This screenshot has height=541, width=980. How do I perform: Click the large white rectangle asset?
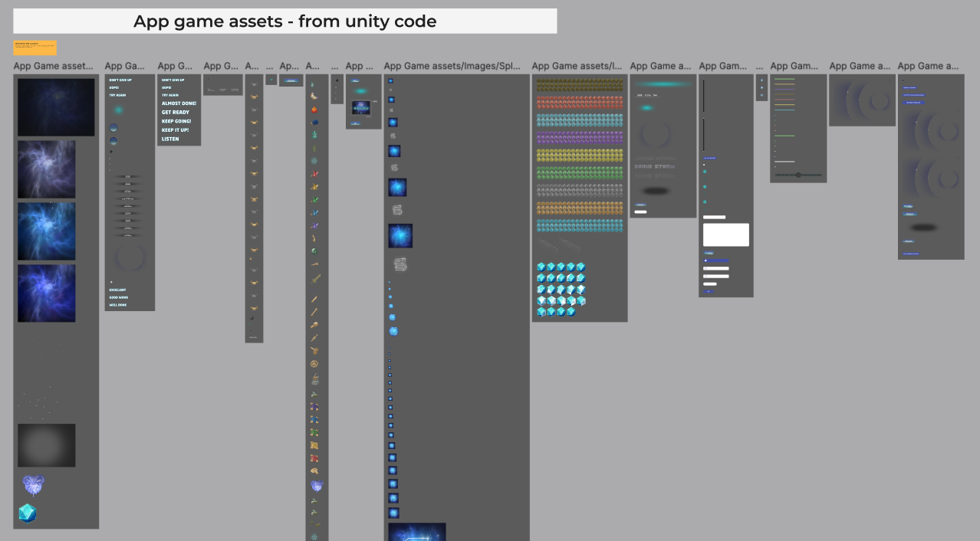pyautogui.click(x=725, y=234)
